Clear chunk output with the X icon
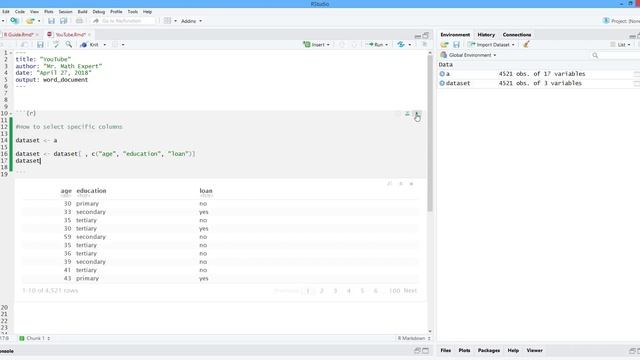This screenshot has height=360, width=640. (411, 184)
